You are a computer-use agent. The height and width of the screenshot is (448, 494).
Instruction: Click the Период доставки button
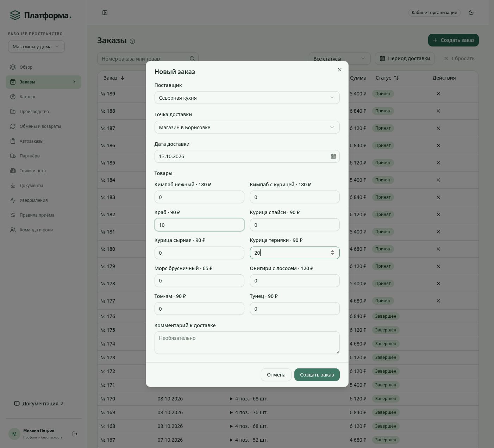coord(405,58)
